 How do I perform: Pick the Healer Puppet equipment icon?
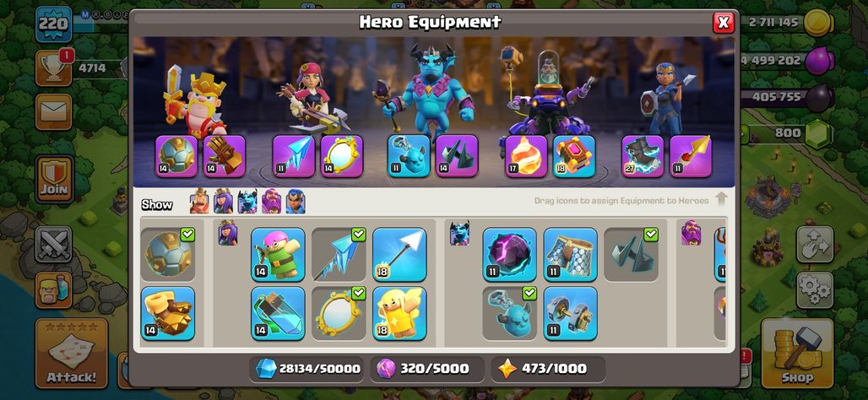pos(399,313)
